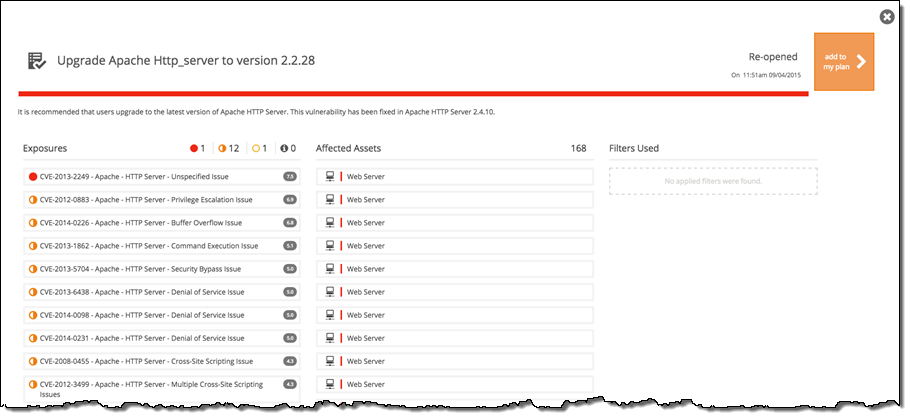This screenshot has width=910, height=418.
Task: Click the score badge on CVE-2008-0455 row
Action: 290,362
